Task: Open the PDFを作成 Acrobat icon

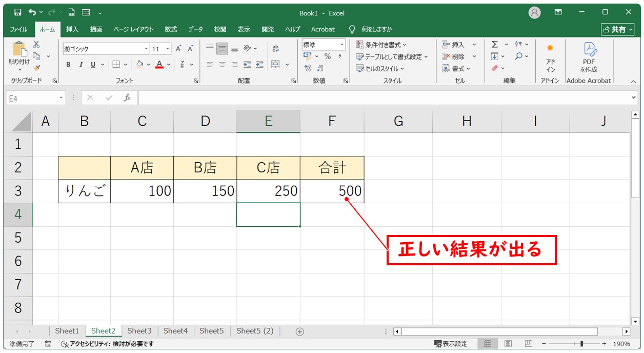Action: coord(589,56)
